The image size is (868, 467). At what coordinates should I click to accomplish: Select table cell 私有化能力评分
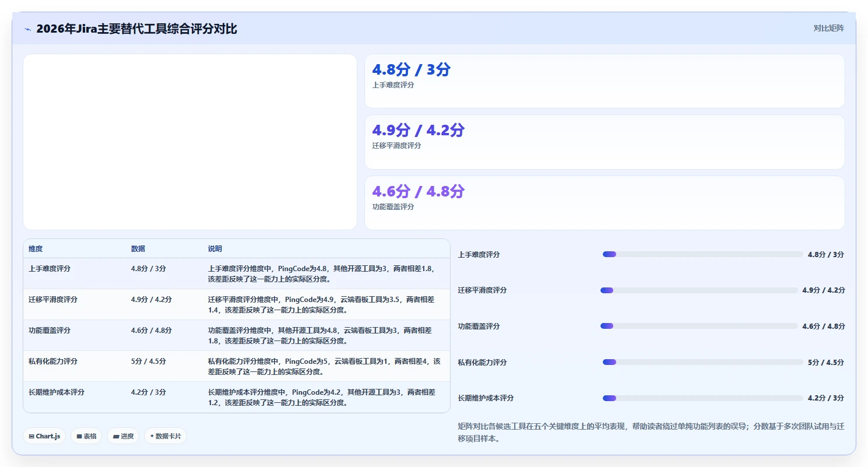[x=53, y=361]
